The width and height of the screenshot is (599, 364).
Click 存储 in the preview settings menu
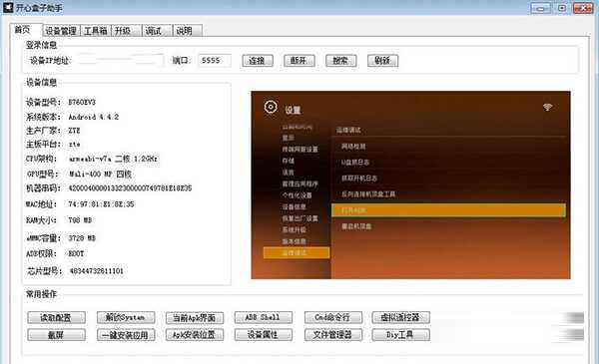(x=289, y=161)
